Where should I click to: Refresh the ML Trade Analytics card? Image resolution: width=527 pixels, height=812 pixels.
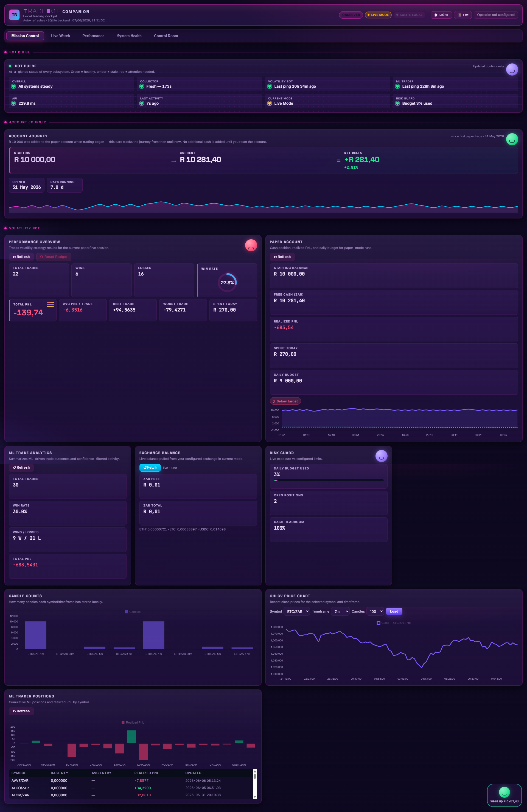click(x=21, y=468)
